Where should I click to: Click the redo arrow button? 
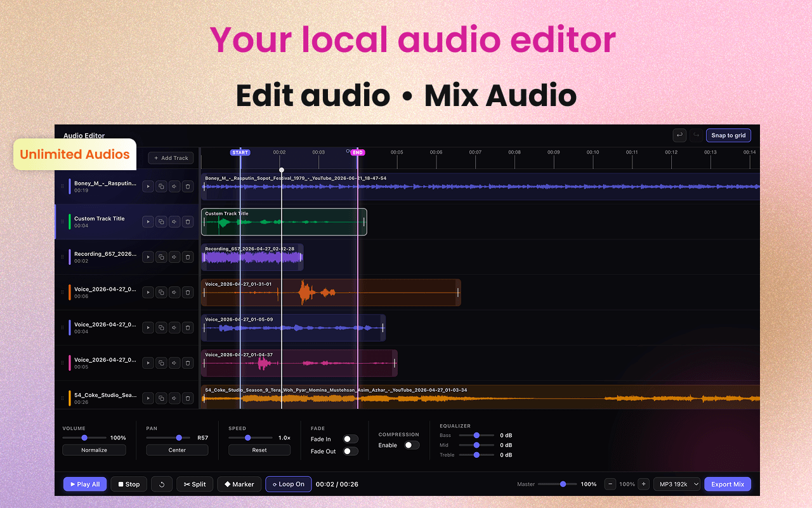tap(696, 135)
